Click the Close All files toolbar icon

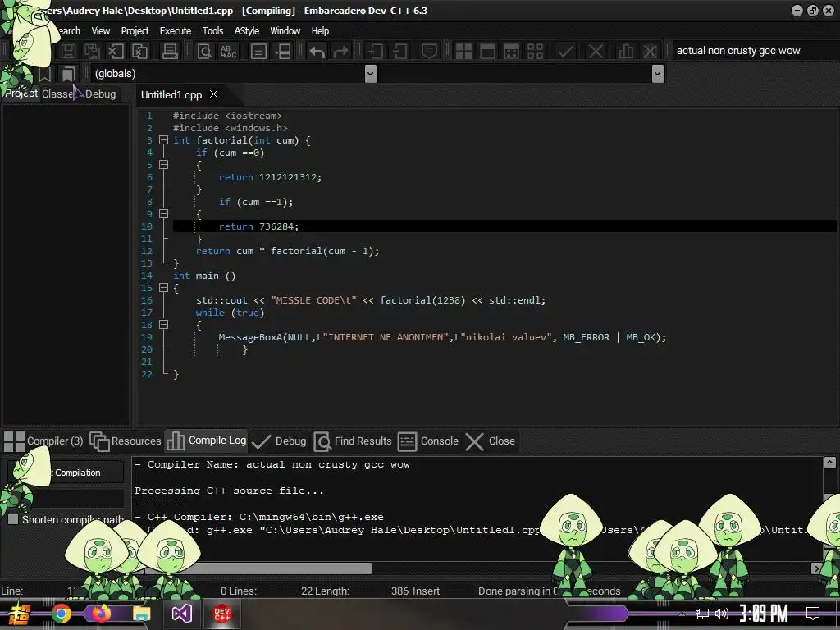pos(139,52)
